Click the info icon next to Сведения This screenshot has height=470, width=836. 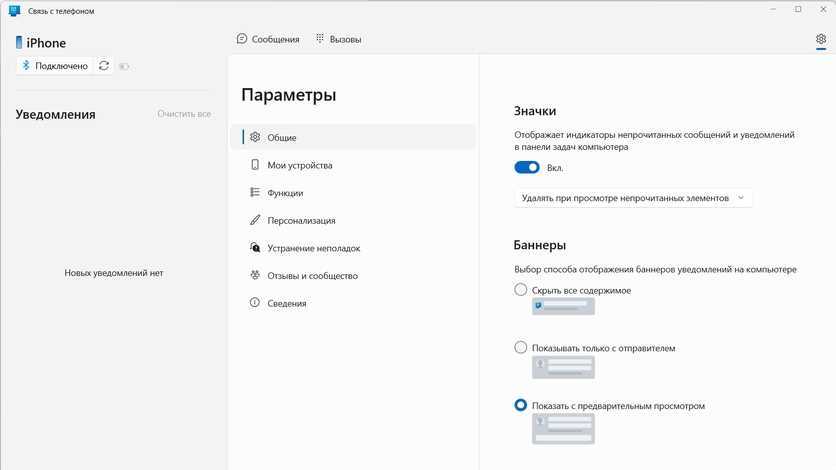(x=255, y=303)
